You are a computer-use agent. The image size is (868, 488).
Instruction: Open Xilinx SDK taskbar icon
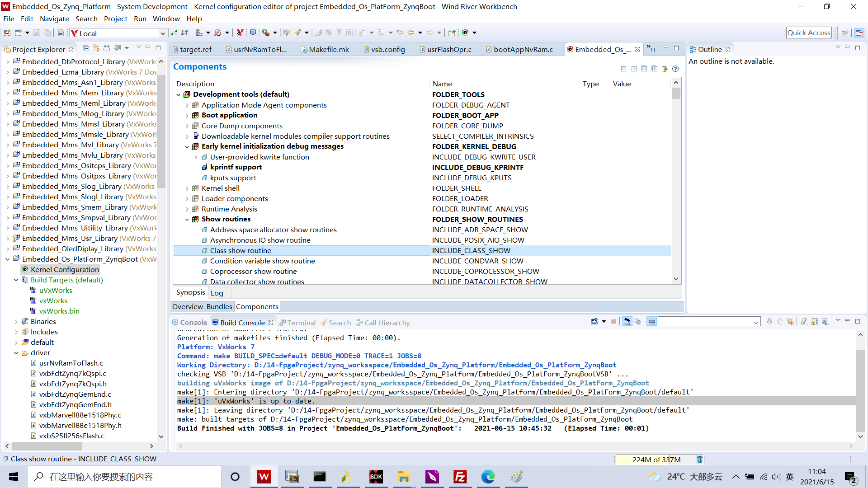pos(376,477)
